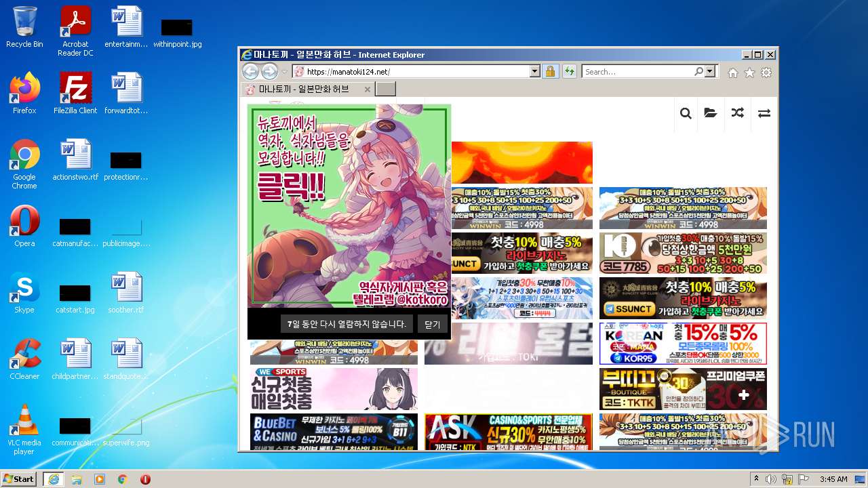The height and width of the screenshot is (488, 868).
Task: Click the ASK Casino&Sports banner
Action: (x=509, y=432)
